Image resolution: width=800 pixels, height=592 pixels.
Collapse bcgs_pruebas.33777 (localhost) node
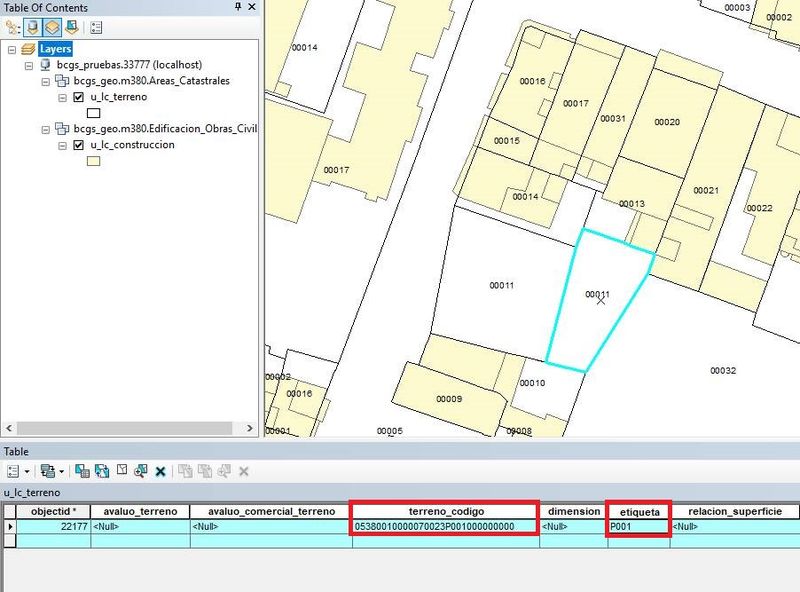coord(29,66)
